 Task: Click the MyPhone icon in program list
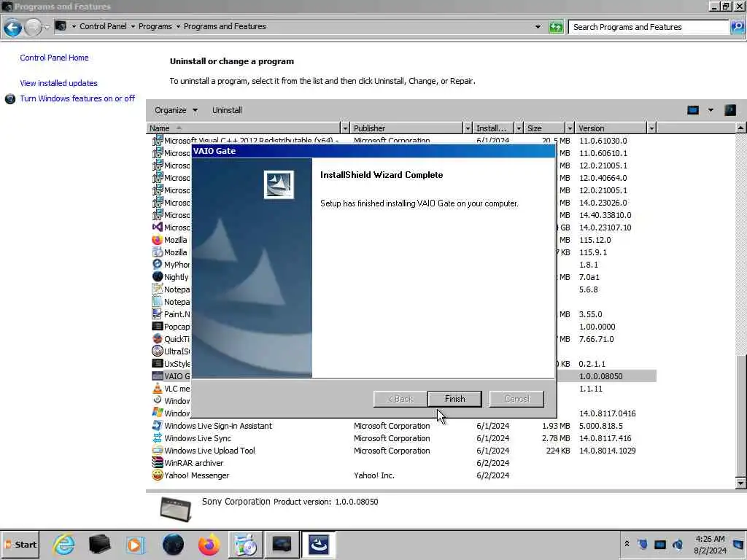click(x=158, y=265)
